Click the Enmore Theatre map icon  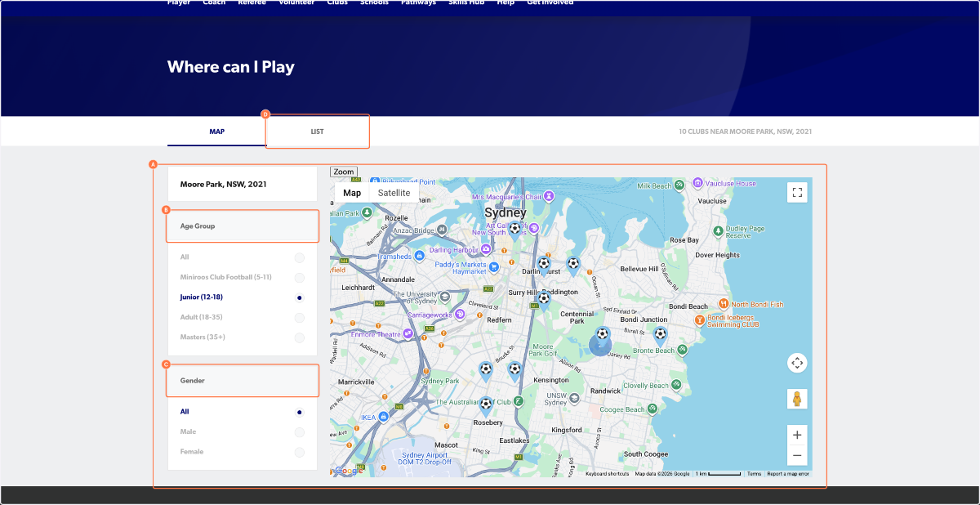point(408,334)
